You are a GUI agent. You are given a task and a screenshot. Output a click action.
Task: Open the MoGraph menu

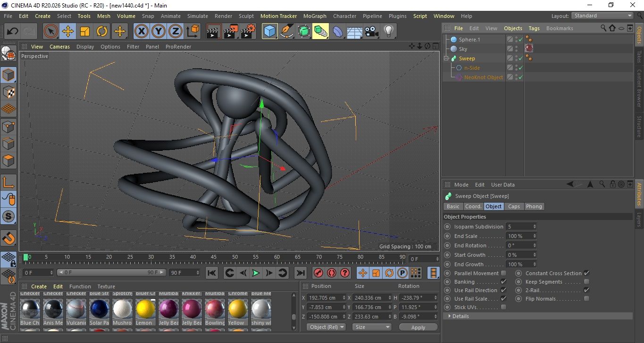click(314, 16)
